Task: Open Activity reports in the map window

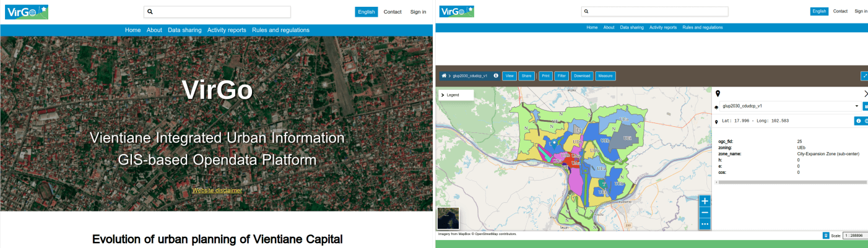Action: [x=663, y=27]
